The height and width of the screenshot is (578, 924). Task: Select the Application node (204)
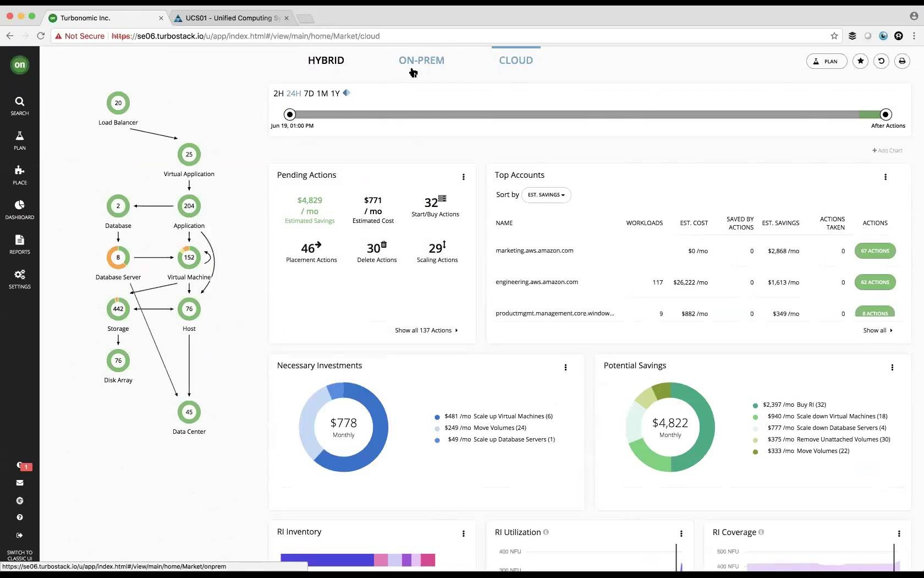click(x=189, y=206)
